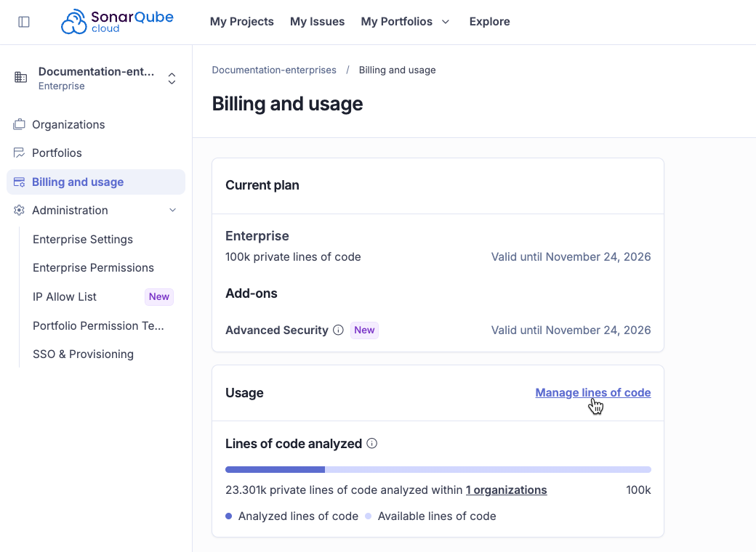The height and width of the screenshot is (552, 756).
Task: Open My Issues
Action: pyautogui.click(x=317, y=22)
